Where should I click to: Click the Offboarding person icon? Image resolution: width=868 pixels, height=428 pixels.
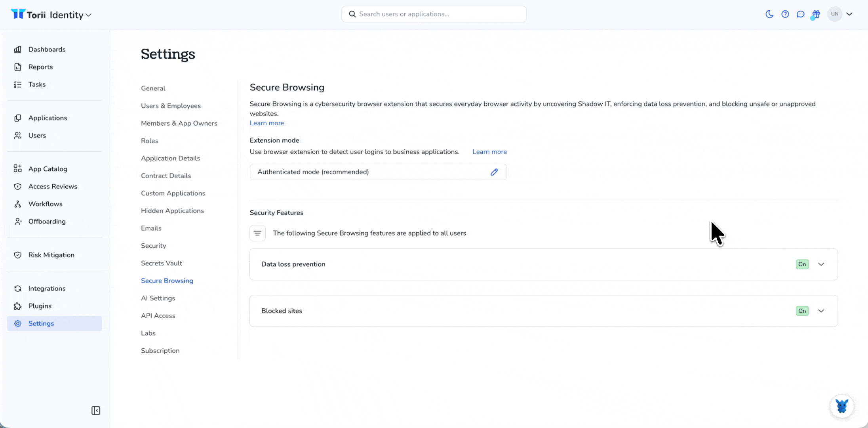coord(17,222)
